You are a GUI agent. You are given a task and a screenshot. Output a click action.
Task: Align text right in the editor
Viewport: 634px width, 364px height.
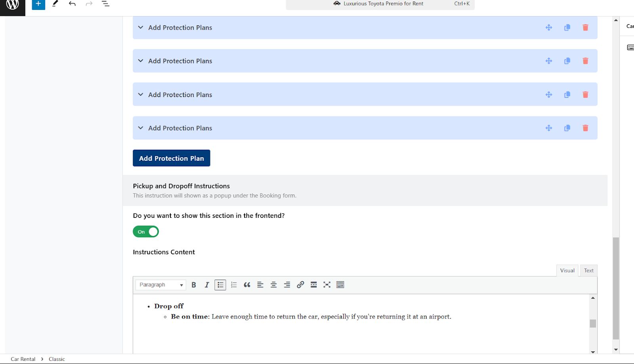pyautogui.click(x=287, y=285)
